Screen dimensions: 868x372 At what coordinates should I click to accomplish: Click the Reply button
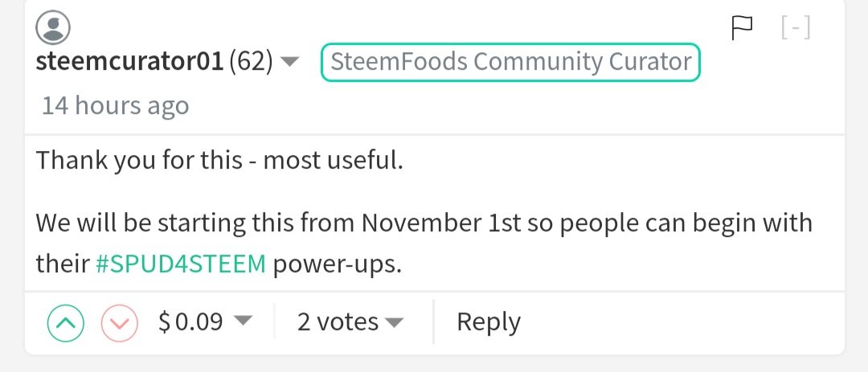[489, 322]
